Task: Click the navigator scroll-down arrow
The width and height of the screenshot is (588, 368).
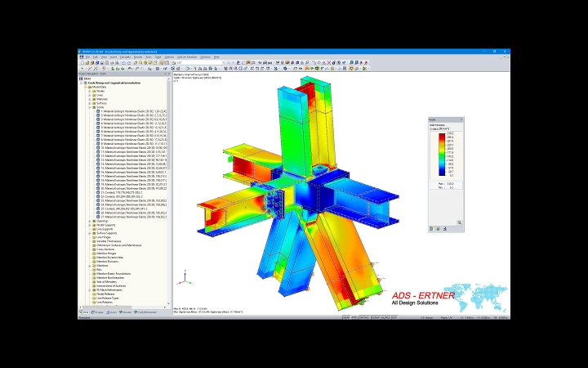Action: click(x=168, y=303)
